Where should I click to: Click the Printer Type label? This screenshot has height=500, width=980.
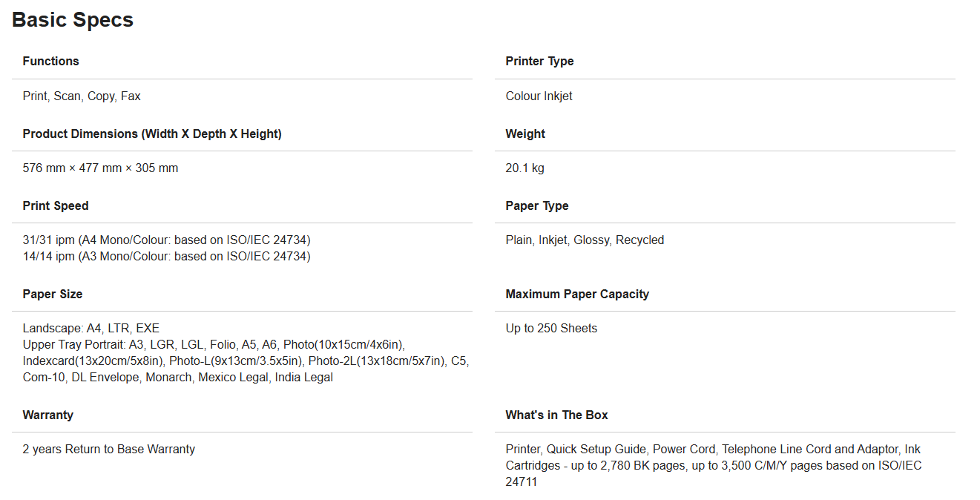point(539,62)
